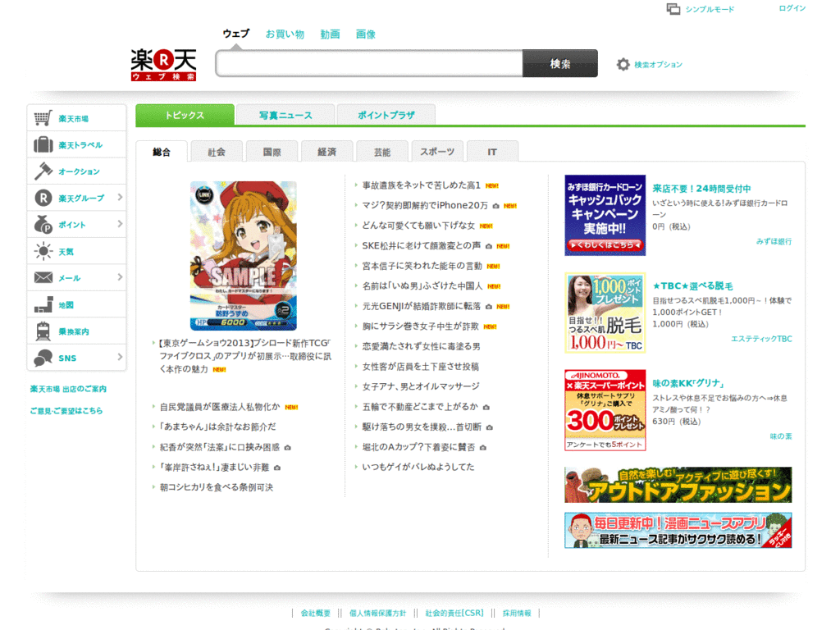Screen dimensions: 840x630
Task: Click camera icon beside 堀北のAカップ headline
Action: (x=483, y=448)
